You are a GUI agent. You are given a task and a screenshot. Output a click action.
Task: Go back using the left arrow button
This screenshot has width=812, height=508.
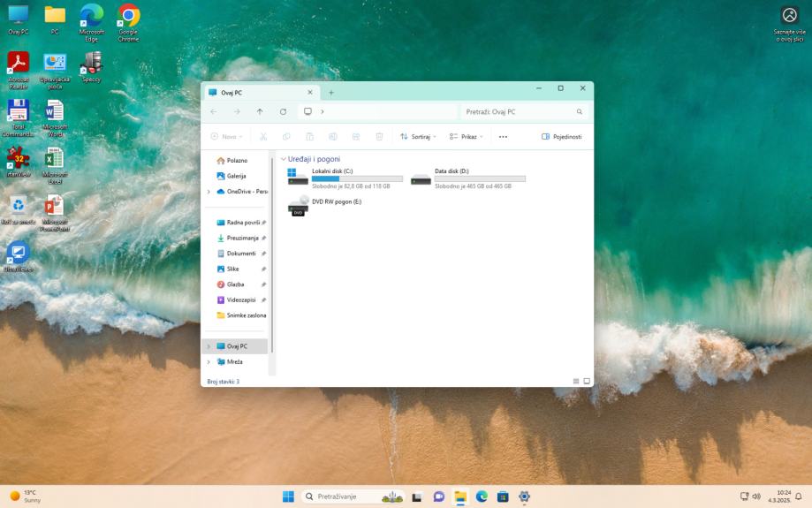click(213, 111)
